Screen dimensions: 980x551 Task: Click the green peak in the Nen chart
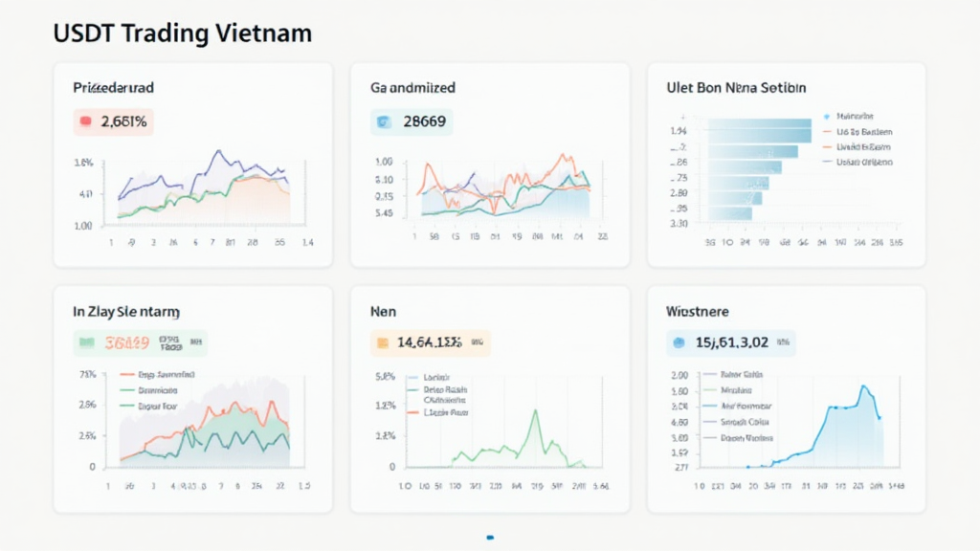[536, 411]
